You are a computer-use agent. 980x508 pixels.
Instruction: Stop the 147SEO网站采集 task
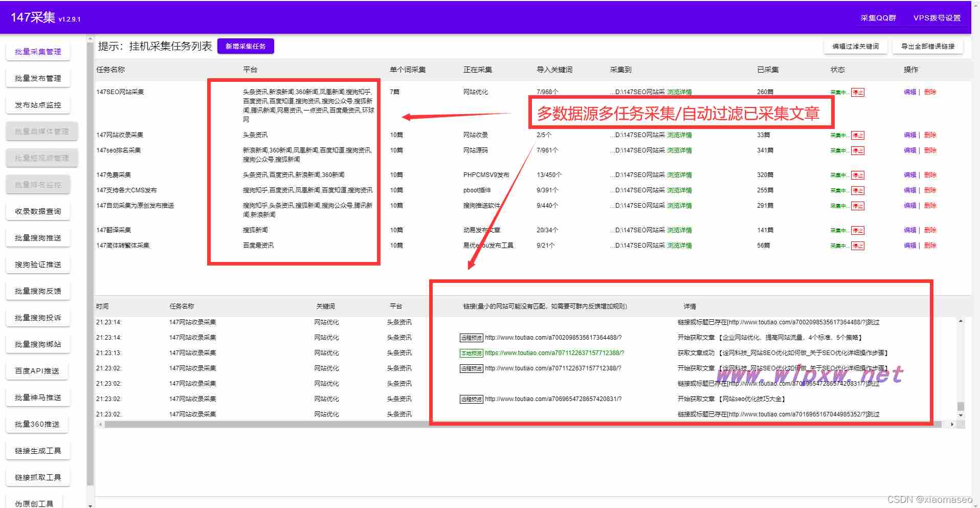(858, 93)
